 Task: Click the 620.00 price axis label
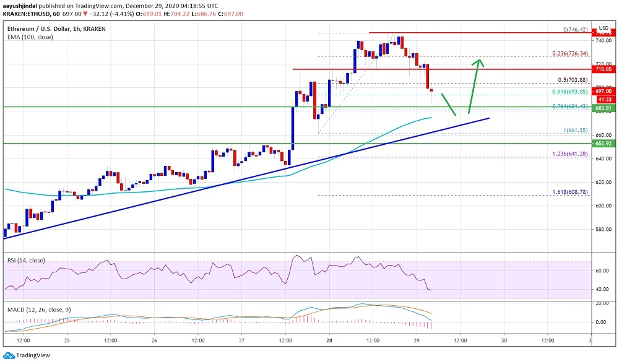point(604,183)
